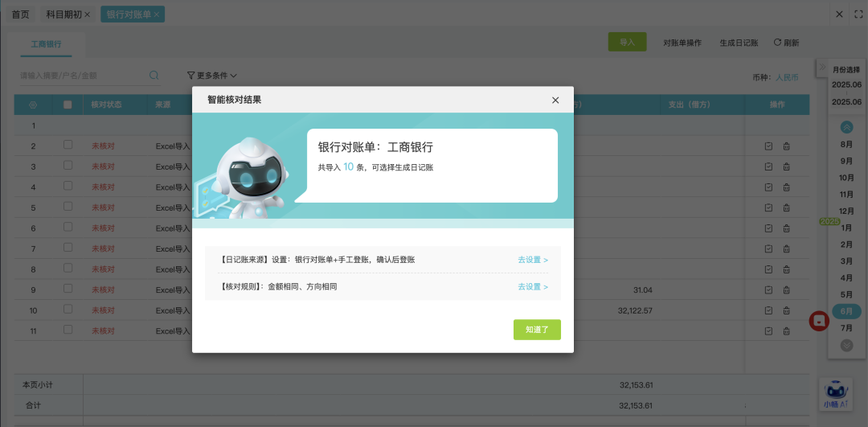Expand 更多条件 filter

212,76
